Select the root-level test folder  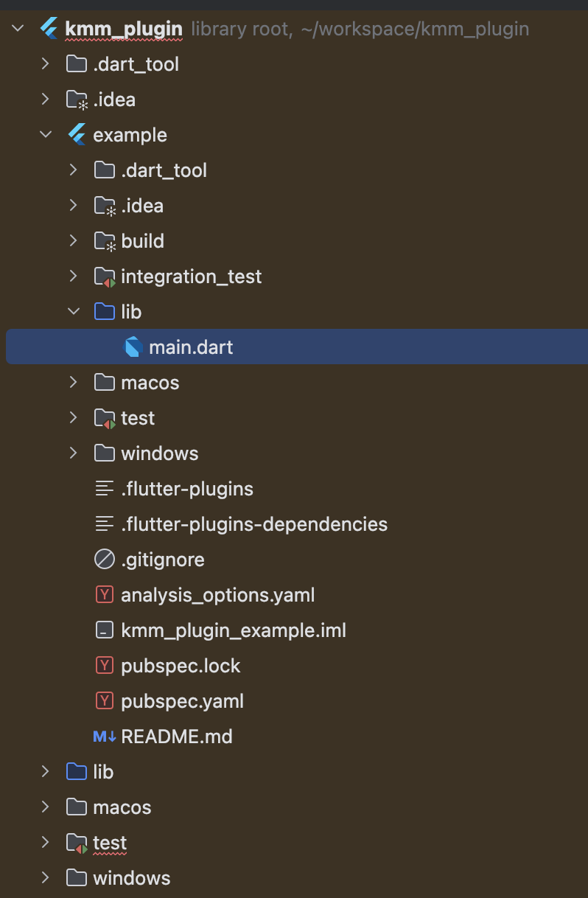tap(110, 843)
